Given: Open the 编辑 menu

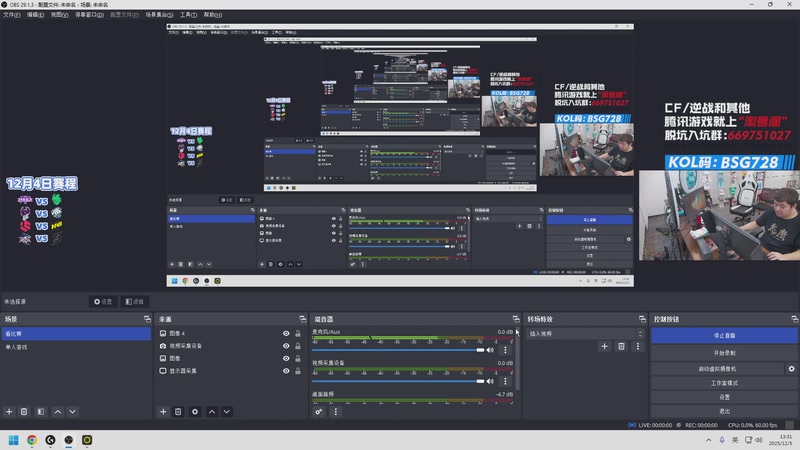Looking at the screenshot, I should point(35,15).
